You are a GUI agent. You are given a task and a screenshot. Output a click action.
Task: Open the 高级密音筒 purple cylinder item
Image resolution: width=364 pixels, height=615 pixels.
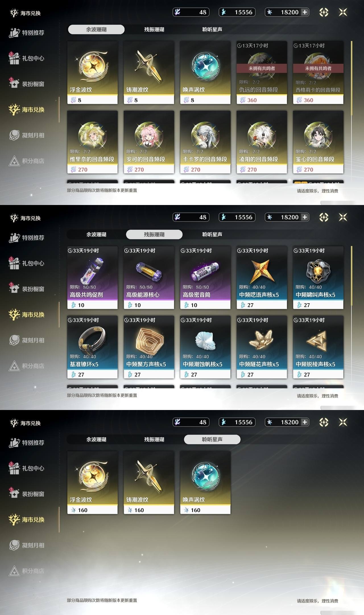(205, 278)
